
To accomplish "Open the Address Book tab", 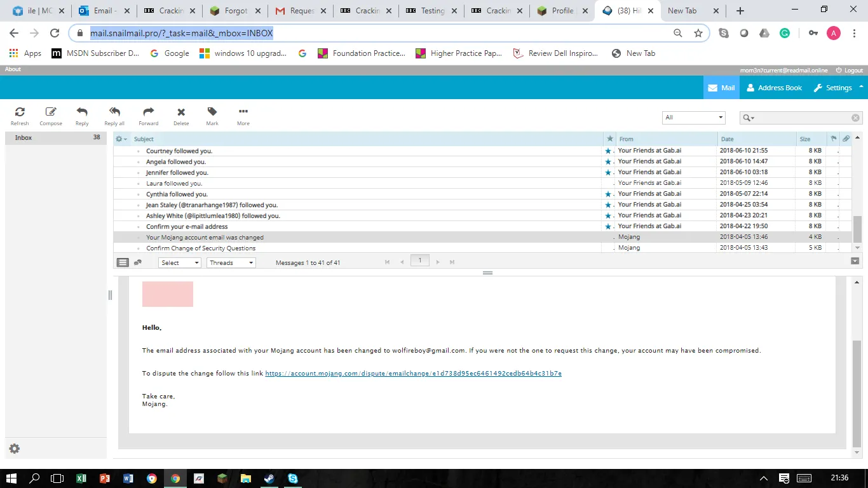I will point(774,88).
